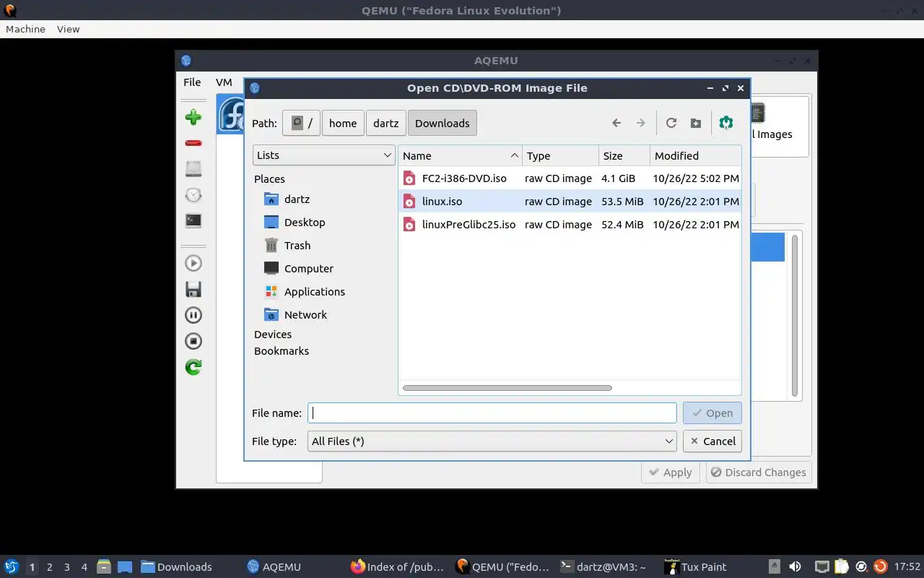Open the File type combo box

click(492, 441)
